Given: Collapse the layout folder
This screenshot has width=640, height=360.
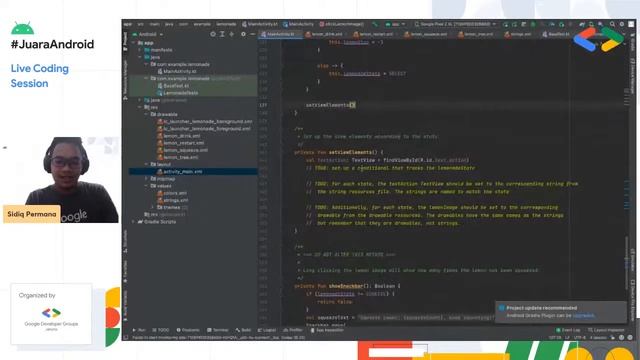Looking at the screenshot, I should [x=146, y=164].
